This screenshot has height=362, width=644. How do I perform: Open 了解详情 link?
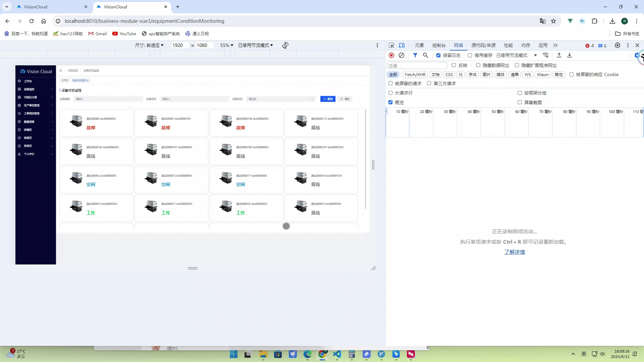(515, 252)
